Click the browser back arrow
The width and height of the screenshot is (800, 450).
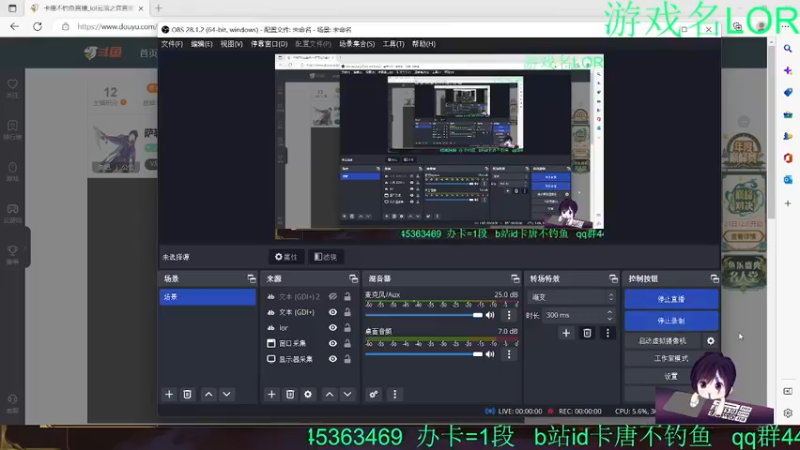point(14,27)
